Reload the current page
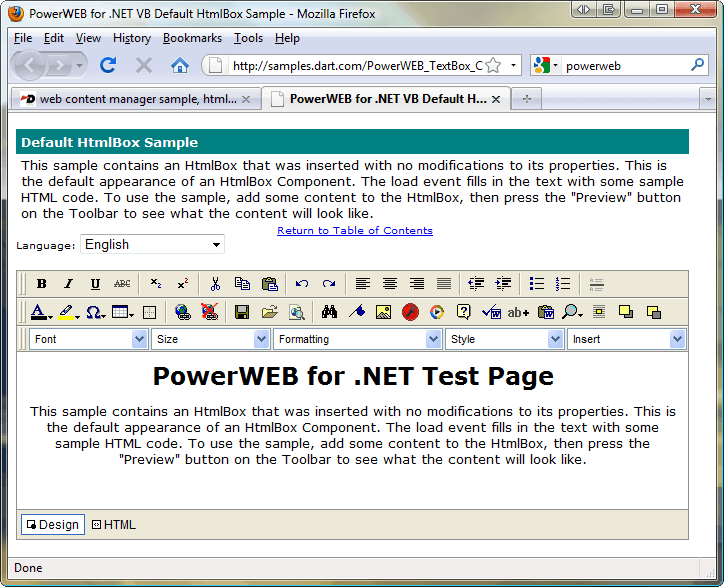 click(108, 66)
